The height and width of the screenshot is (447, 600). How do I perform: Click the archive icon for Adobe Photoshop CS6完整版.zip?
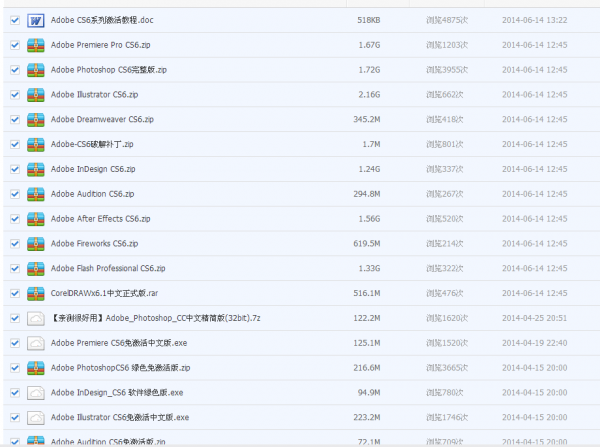pos(36,70)
